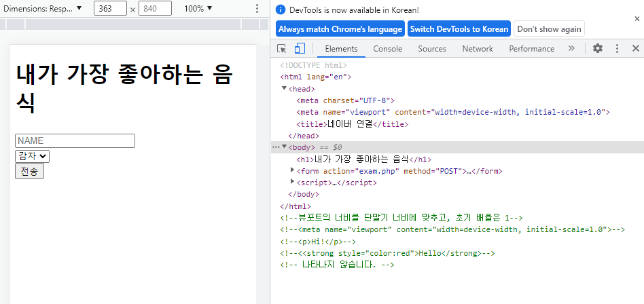Open the 100% zoom dropdown
This screenshot has height=304, width=644.
pyautogui.click(x=198, y=8)
